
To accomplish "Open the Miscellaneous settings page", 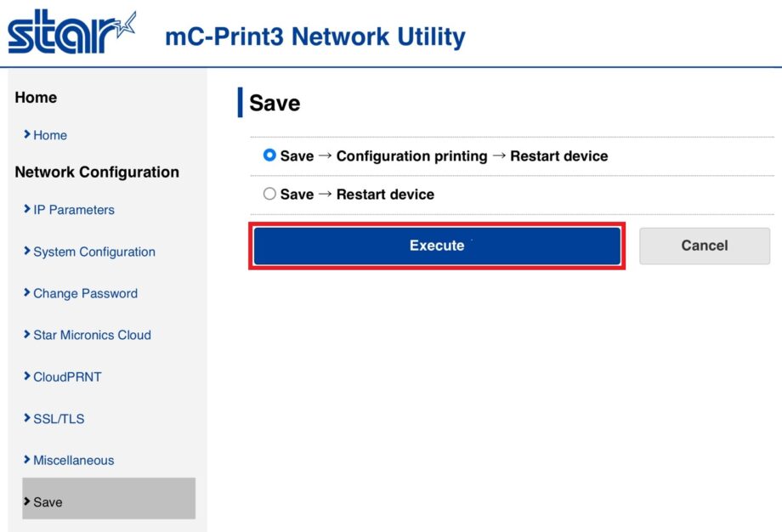I will coord(73,461).
